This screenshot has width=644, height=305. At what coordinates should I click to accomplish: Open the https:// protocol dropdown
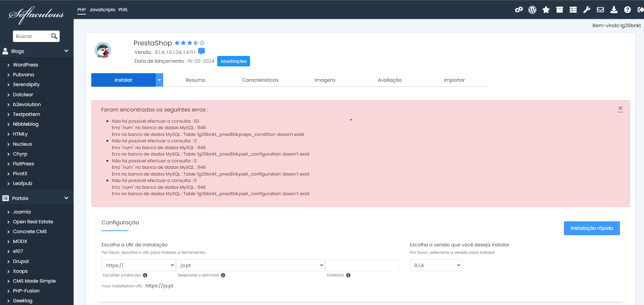point(138,265)
